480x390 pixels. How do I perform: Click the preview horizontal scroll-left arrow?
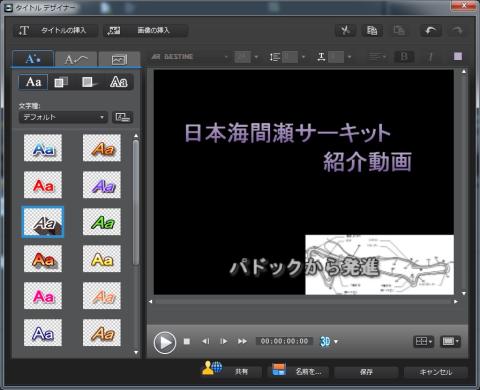151,302
